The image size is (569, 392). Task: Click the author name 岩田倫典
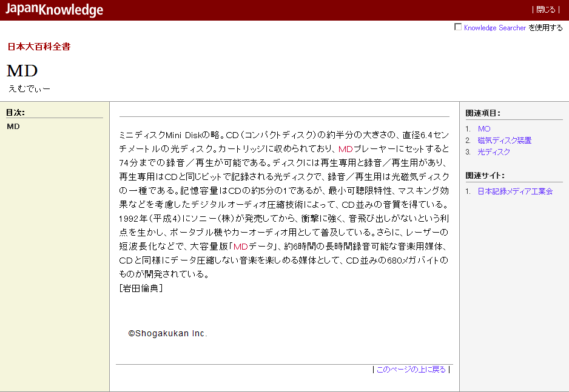pyautogui.click(x=141, y=288)
